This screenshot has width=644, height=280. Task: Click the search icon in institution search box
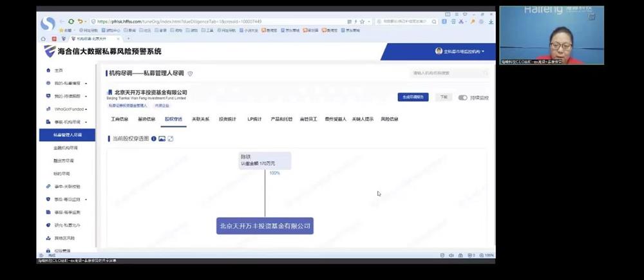click(x=485, y=73)
